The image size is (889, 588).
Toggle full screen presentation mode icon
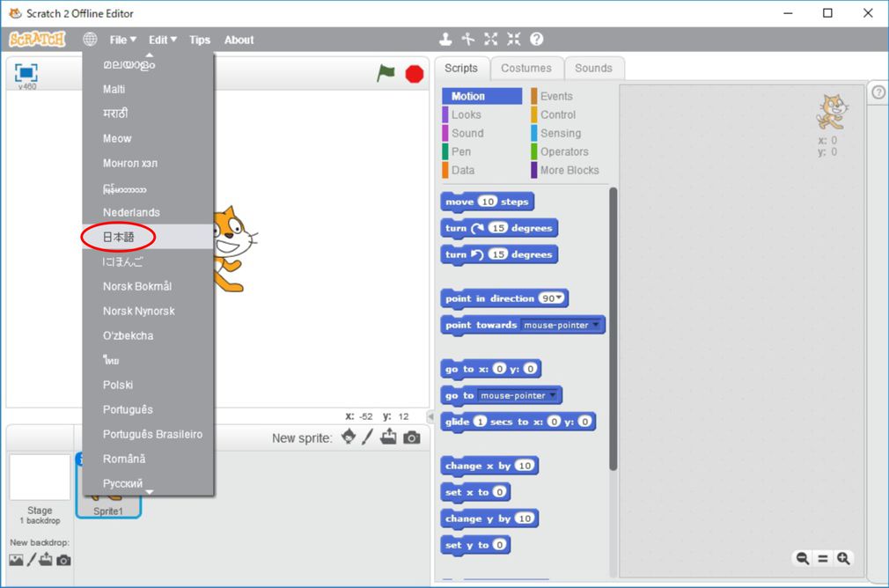(x=26, y=72)
